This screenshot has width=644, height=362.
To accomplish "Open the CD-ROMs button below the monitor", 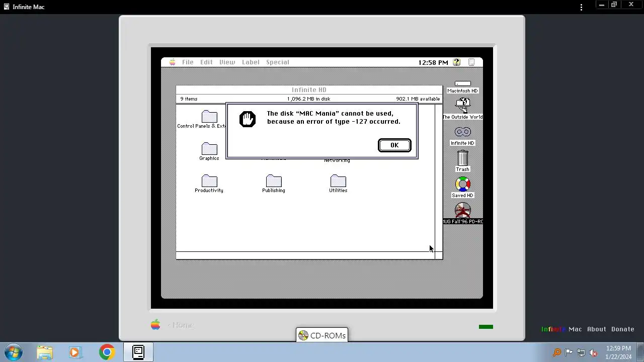I will click(x=322, y=335).
